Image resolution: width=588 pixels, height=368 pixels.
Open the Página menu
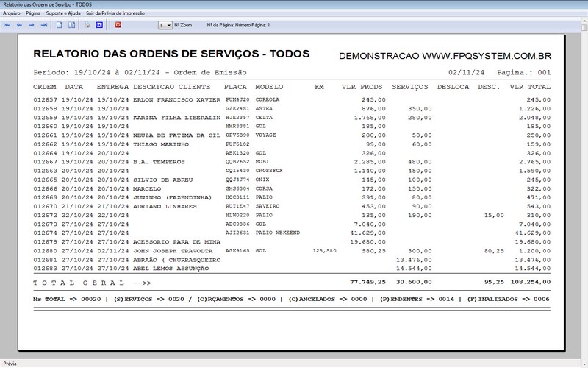(33, 13)
